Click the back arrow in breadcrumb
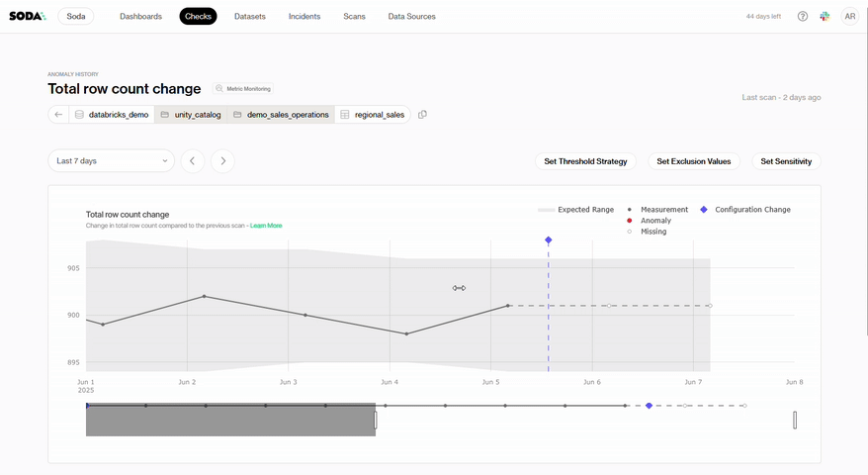The height and width of the screenshot is (475, 868). coord(58,115)
